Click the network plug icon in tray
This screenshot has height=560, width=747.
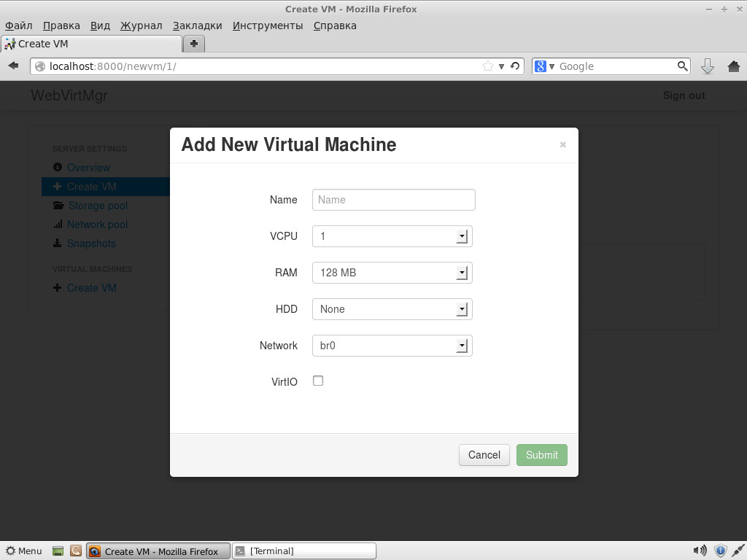coord(738,551)
